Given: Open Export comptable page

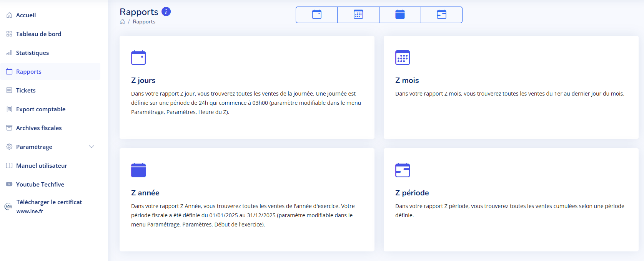Looking at the screenshot, I should coord(41,109).
